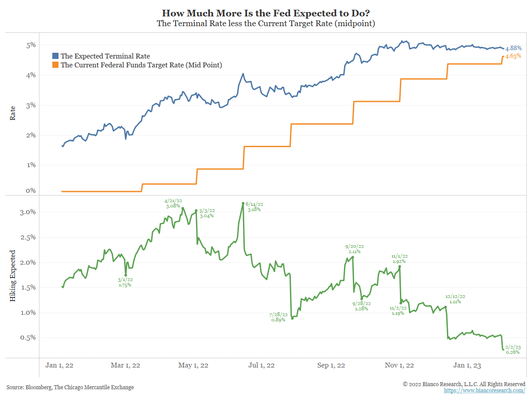Click the 9/20/22 2.11% peak point
Image resolution: width=532 pixels, height=399 pixels.
[x=353, y=257]
